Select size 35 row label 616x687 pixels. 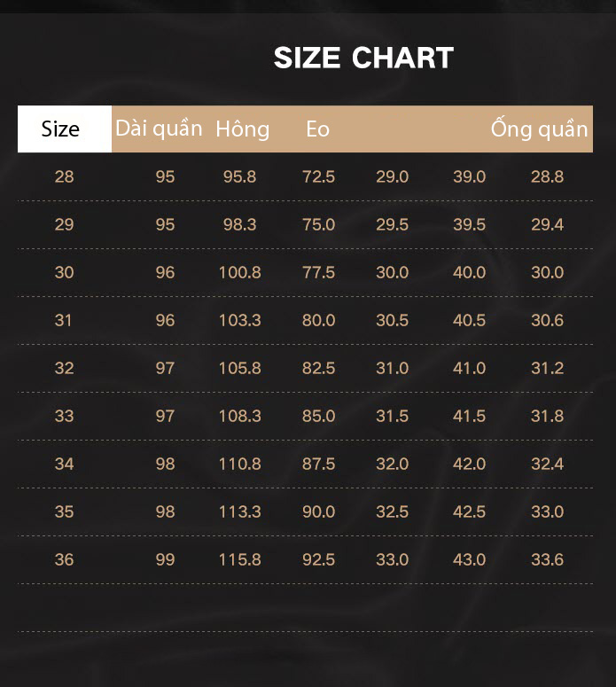(x=64, y=511)
